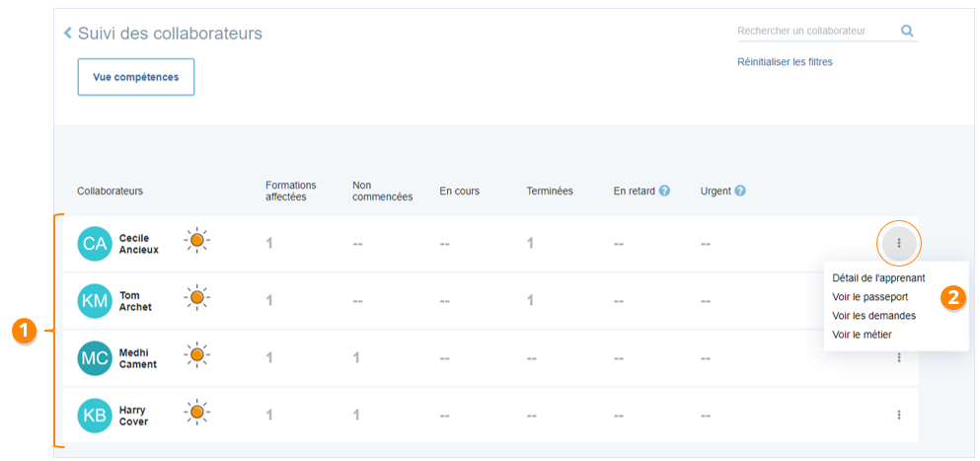Image resolution: width=980 pixels, height=461 pixels.
Task: Click the search magnifier icon
Action: [907, 31]
